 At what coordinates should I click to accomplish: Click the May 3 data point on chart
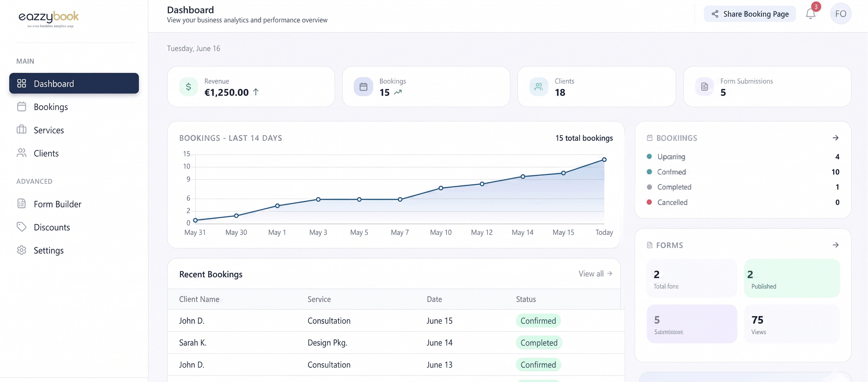[x=318, y=199]
